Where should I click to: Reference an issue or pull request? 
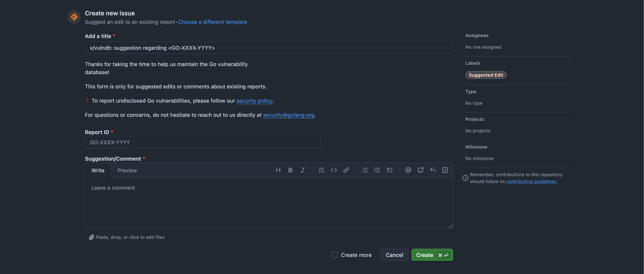(421, 170)
